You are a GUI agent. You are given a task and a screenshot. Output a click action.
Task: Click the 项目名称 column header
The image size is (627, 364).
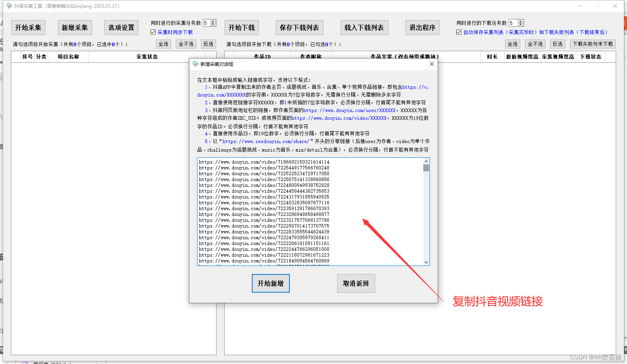[68, 57]
